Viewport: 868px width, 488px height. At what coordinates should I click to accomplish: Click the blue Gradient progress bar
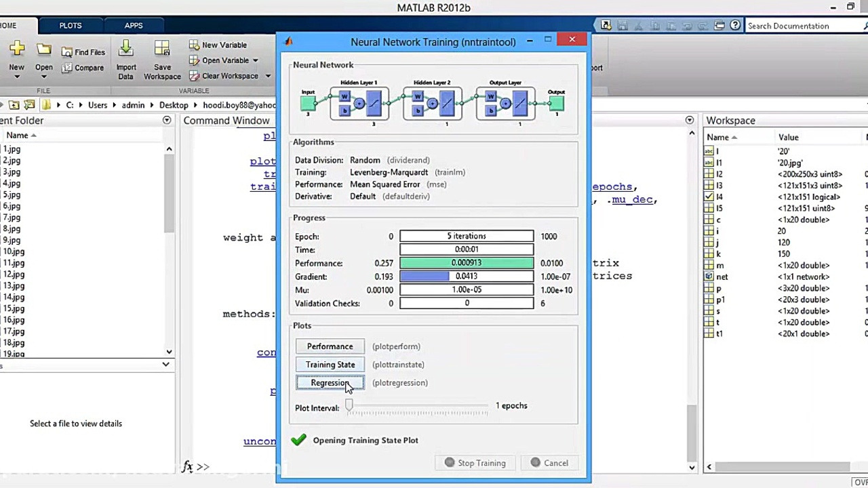467,277
